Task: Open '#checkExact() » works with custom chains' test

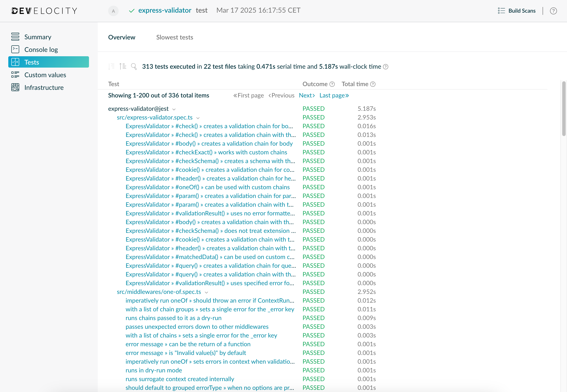Action: (x=206, y=152)
